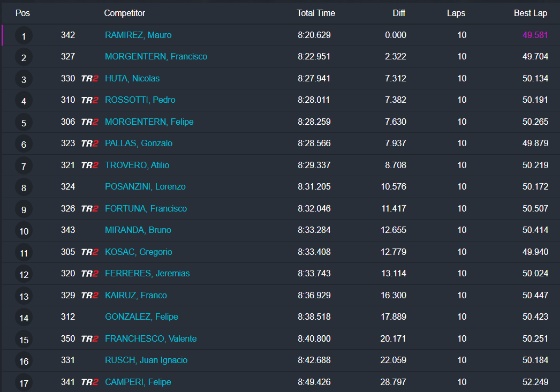Click the TR2 badge for FRANCHESCO, Valente

[89, 339]
